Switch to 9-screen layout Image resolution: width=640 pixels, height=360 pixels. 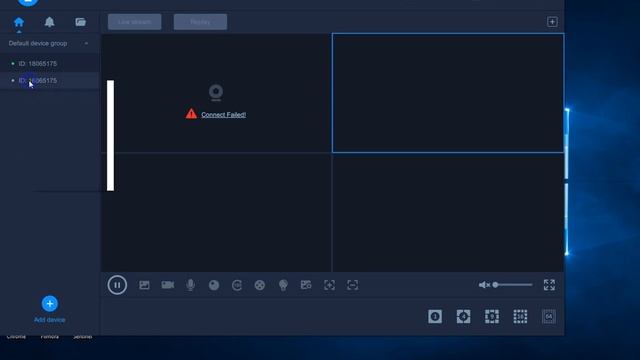[x=492, y=316]
